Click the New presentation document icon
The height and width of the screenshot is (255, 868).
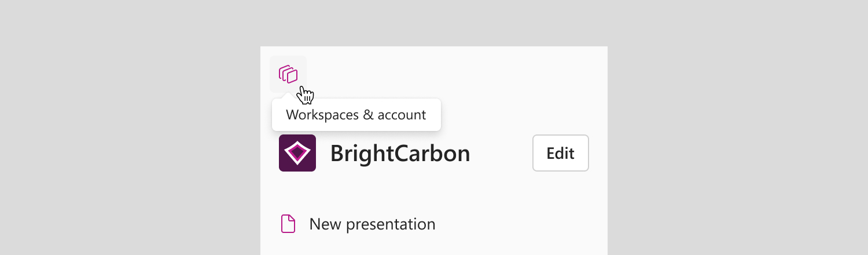tap(288, 224)
